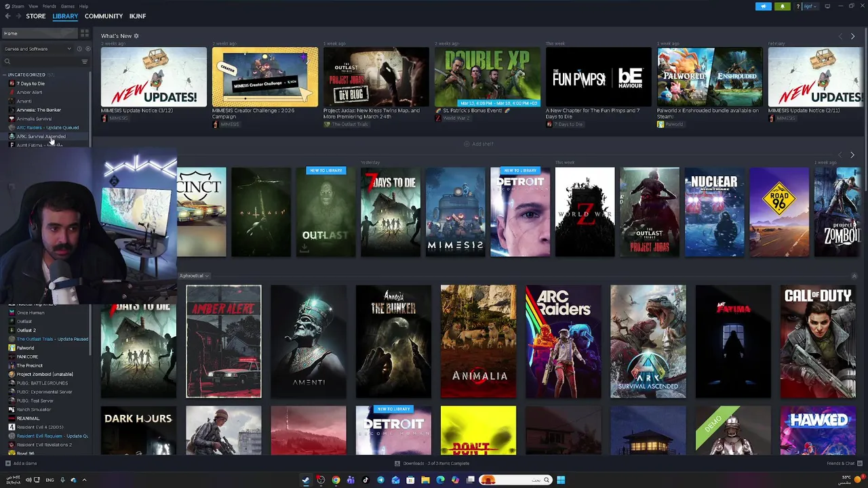Open the advanced filter options icon
Image resolution: width=868 pixels, height=488 pixels.
(x=84, y=62)
